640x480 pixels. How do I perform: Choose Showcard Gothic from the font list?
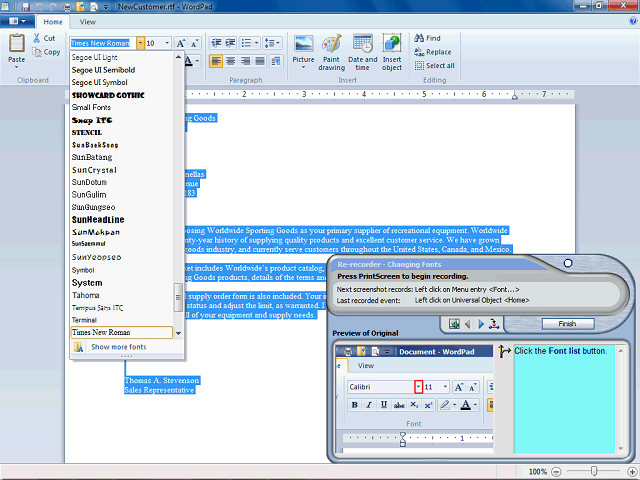click(x=122, y=95)
